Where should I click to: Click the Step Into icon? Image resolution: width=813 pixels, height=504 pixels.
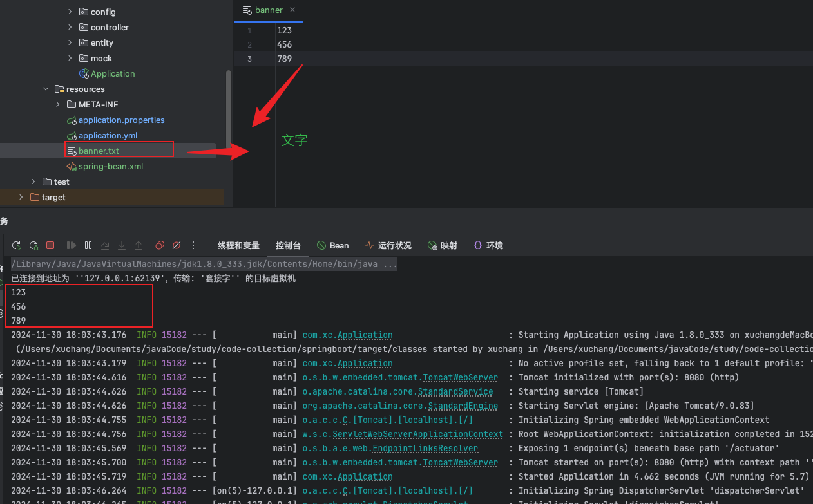pos(122,245)
